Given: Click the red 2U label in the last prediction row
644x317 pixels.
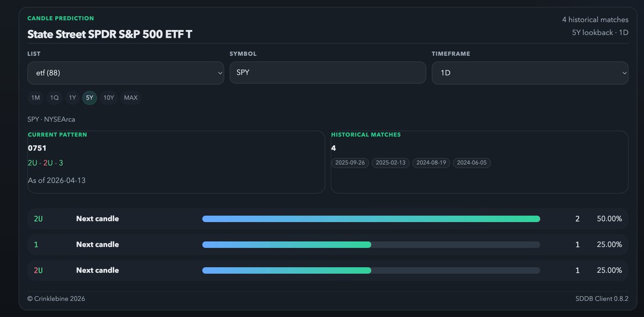Looking at the screenshot, I should 38,270.
